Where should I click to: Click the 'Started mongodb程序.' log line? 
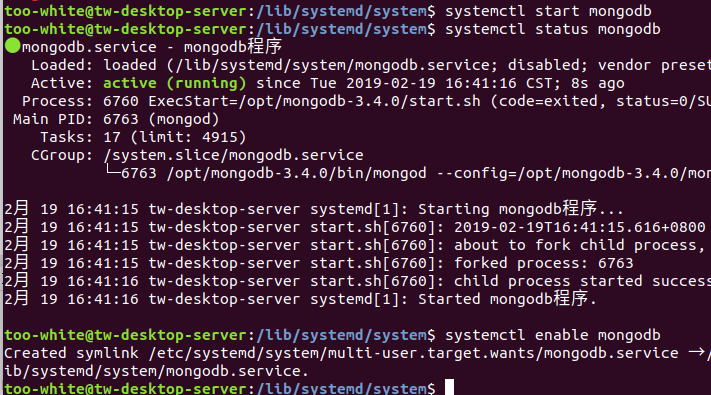click(300, 299)
